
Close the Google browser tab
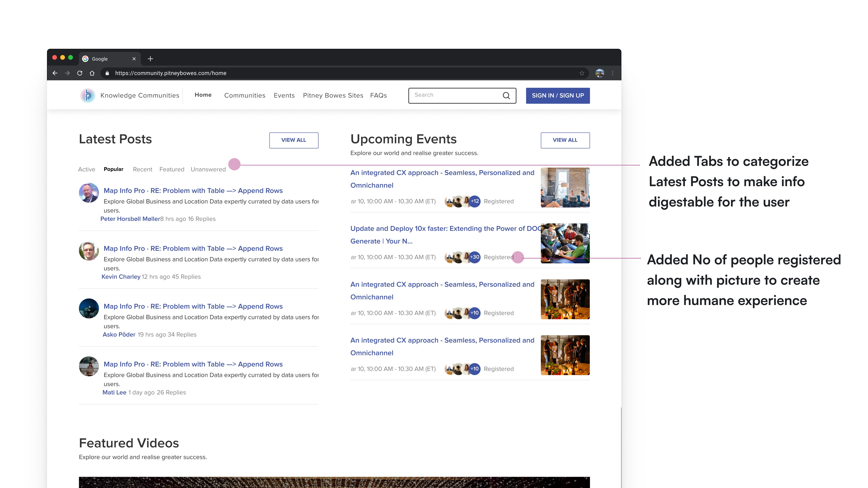tap(134, 59)
